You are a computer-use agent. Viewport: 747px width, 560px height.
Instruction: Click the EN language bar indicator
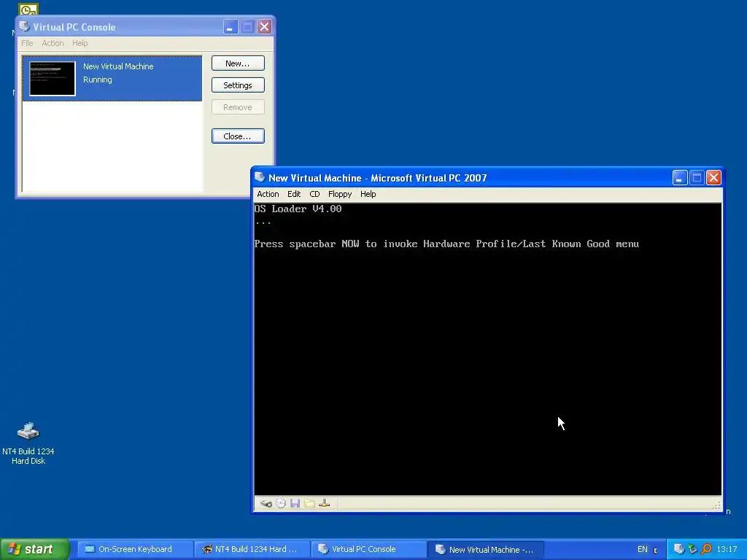click(x=642, y=549)
